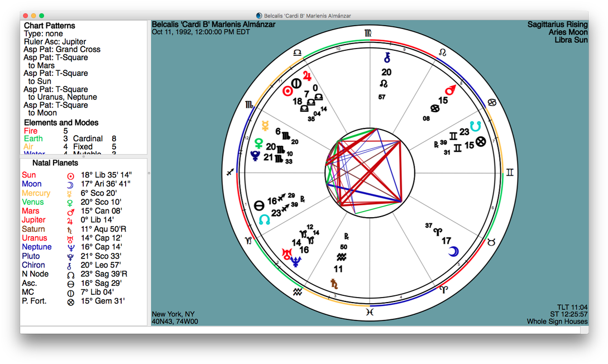Click the Virgo sign on the outer ring

click(x=368, y=33)
